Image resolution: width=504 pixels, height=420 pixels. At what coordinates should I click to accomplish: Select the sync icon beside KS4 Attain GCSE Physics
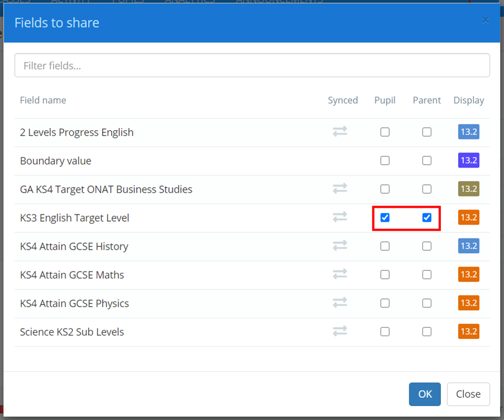click(340, 303)
